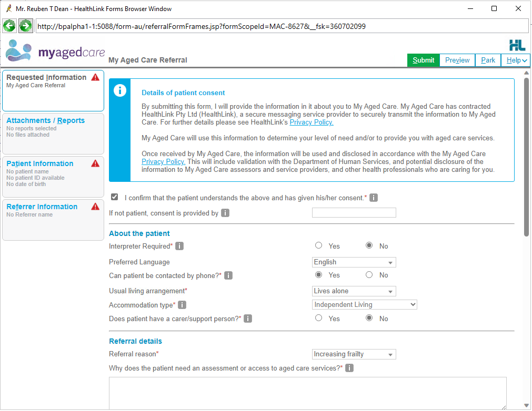Click the scrollbar up arrow

tap(526, 73)
